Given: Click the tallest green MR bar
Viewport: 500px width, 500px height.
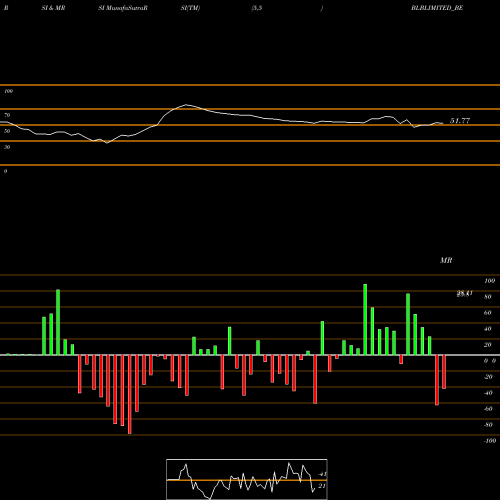Looking at the screenshot, I should coord(365,319).
